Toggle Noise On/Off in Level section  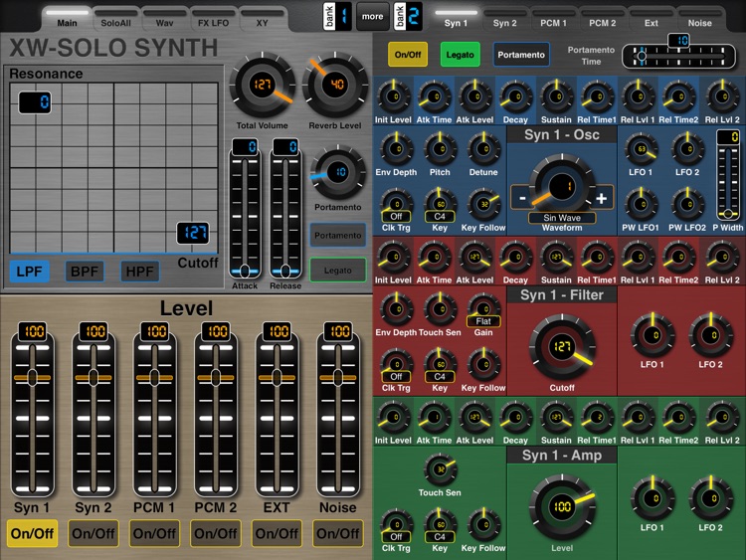(338, 533)
